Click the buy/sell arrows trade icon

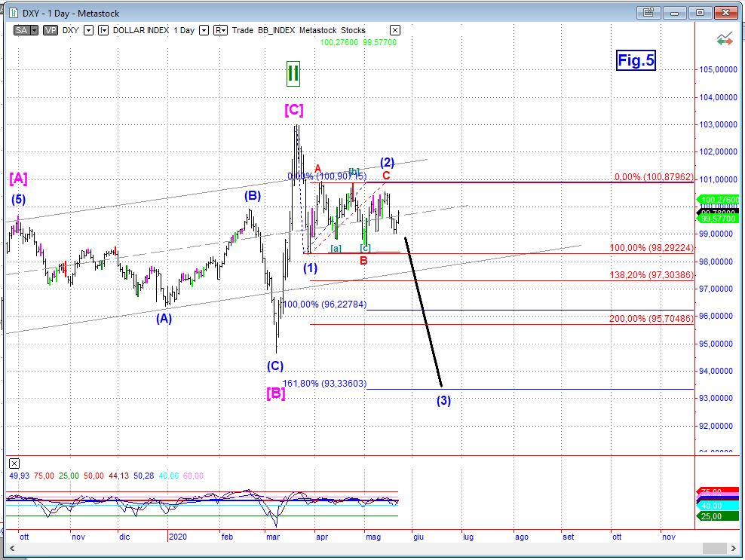pos(725,39)
